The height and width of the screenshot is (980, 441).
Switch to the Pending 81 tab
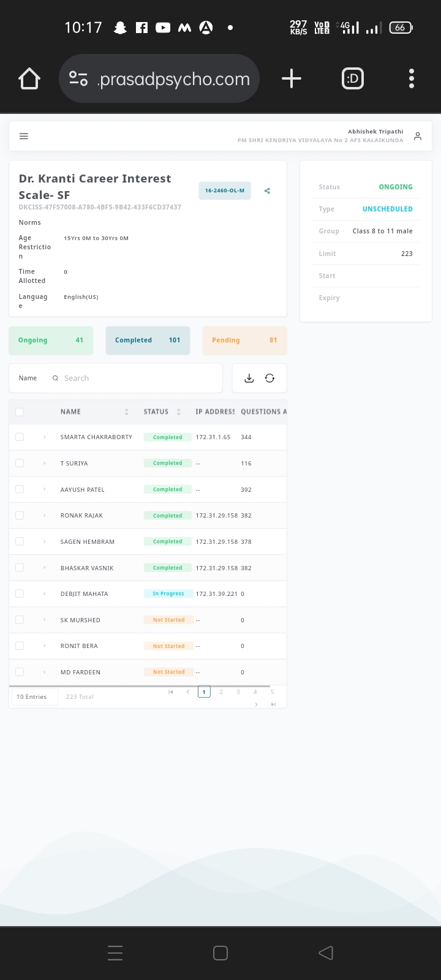tap(244, 341)
